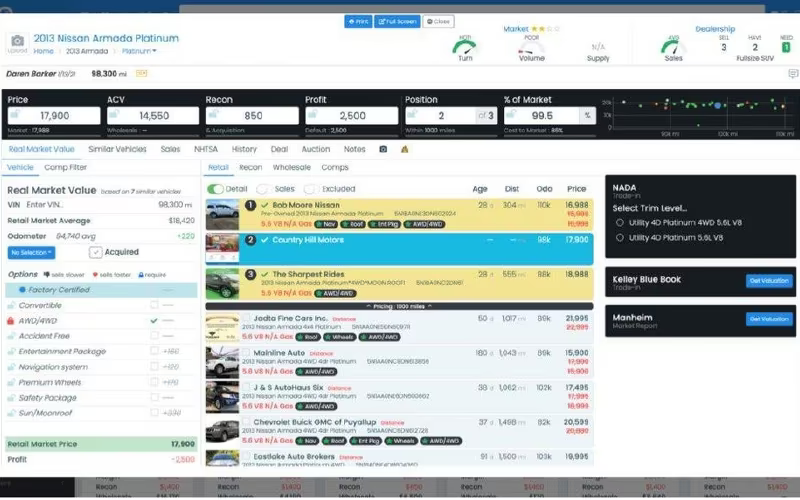This screenshot has height=500, width=800.
Task: Open the warning triangle tab icon
Action: (405, 149)
